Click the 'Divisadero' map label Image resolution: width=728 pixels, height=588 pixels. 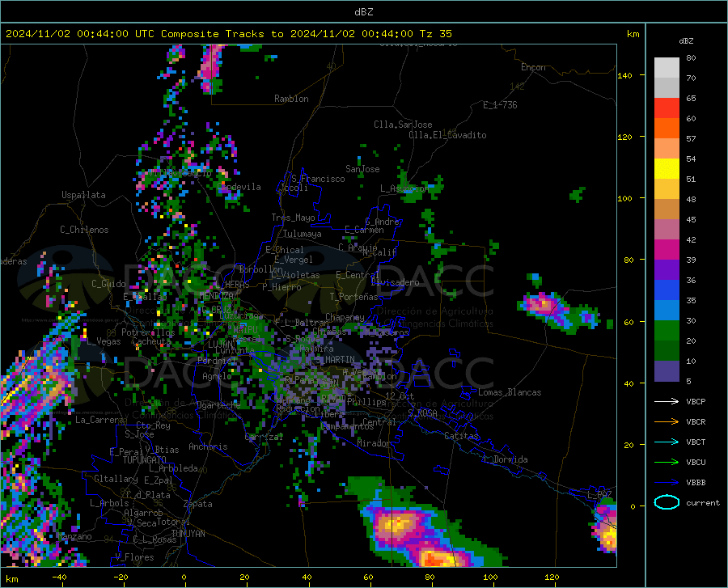(395, 282)
